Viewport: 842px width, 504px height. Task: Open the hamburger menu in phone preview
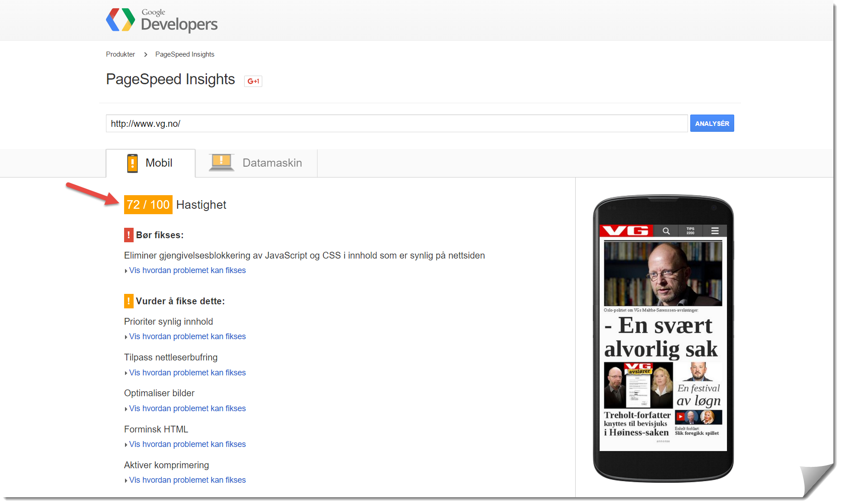point(715,231)
